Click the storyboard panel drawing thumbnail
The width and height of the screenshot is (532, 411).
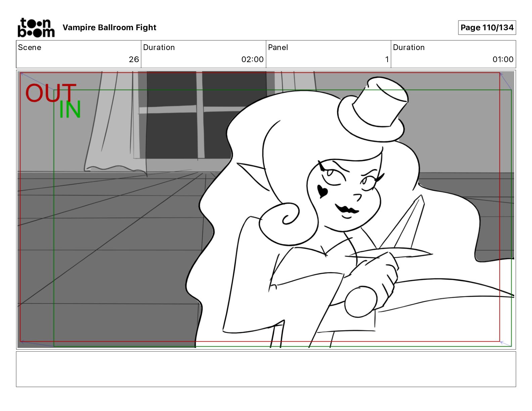[x=266, y=210]
